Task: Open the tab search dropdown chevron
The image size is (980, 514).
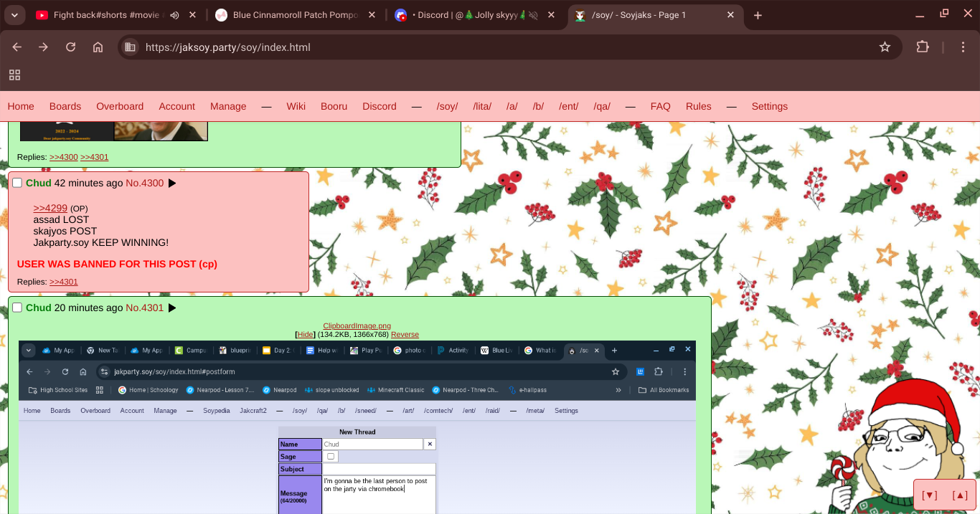Action: pos(14,15)
